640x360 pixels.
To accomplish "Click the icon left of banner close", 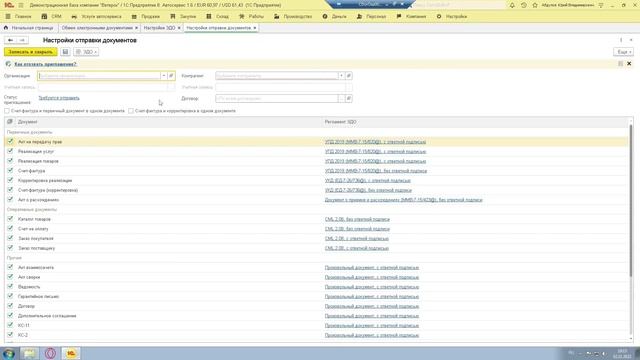I will [x=620, y=64].
